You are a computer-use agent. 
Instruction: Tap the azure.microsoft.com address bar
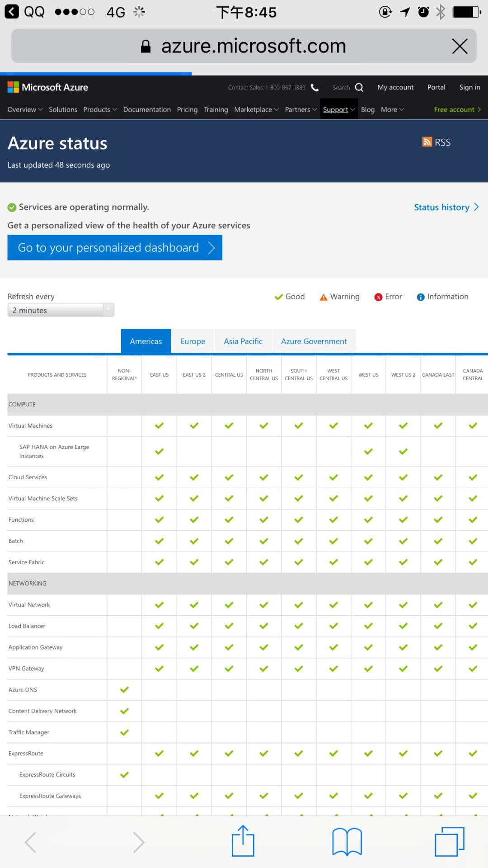[x=244, y=46]
